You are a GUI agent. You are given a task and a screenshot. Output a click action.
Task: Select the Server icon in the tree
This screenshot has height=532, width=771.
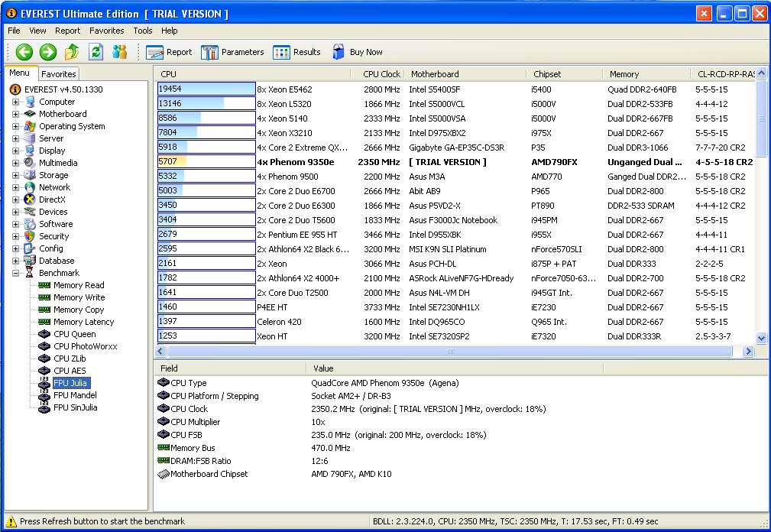pyautogui.click(x=30, y=138)
